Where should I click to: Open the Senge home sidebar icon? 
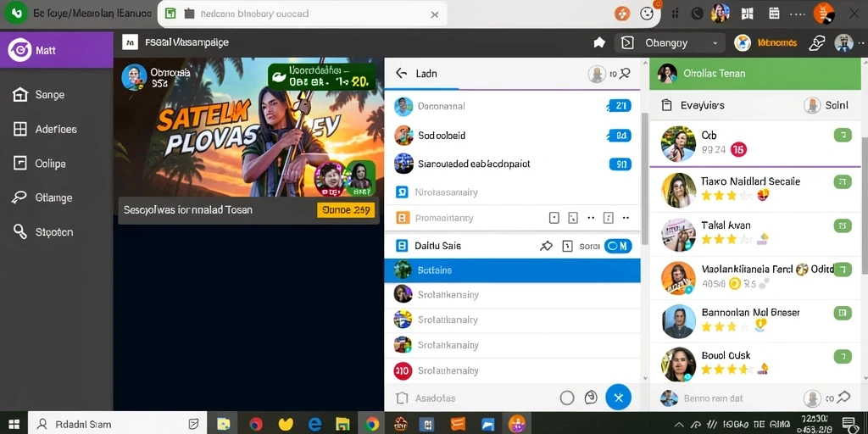[20, 95]
